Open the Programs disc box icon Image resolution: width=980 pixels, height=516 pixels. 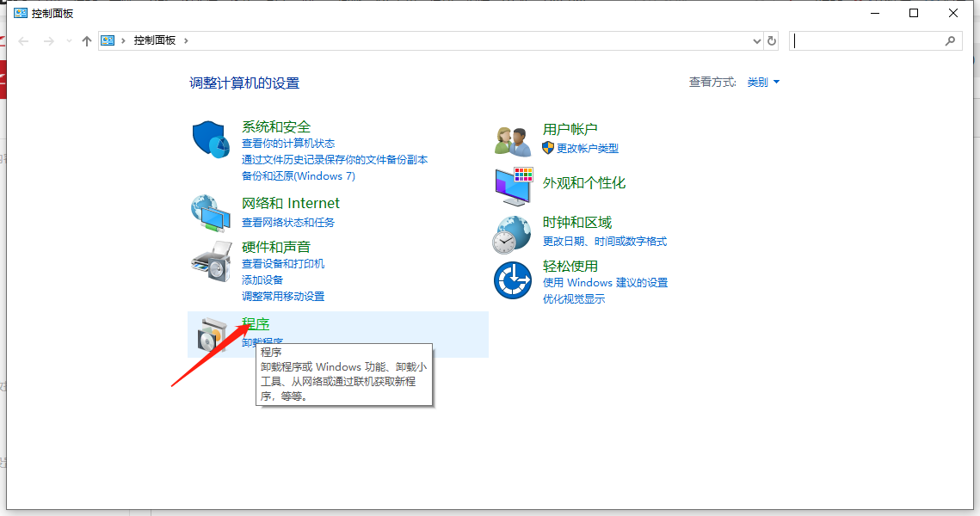(213, 335)
